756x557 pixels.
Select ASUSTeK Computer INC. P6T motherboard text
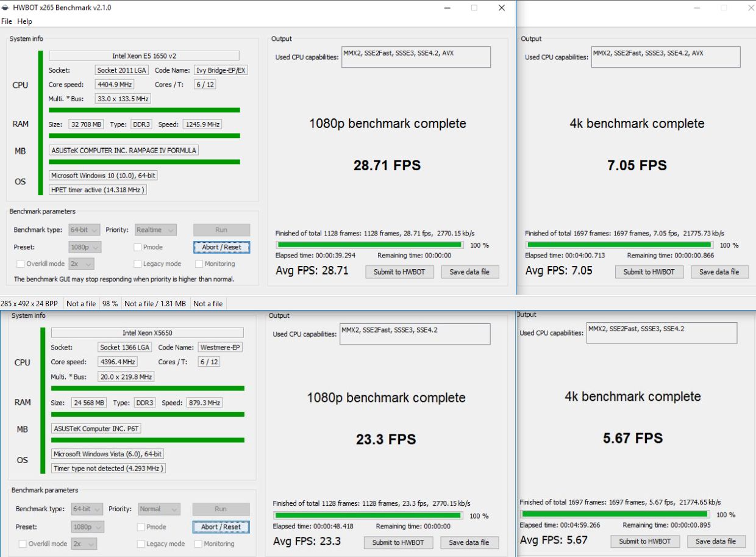pos(96,429)
